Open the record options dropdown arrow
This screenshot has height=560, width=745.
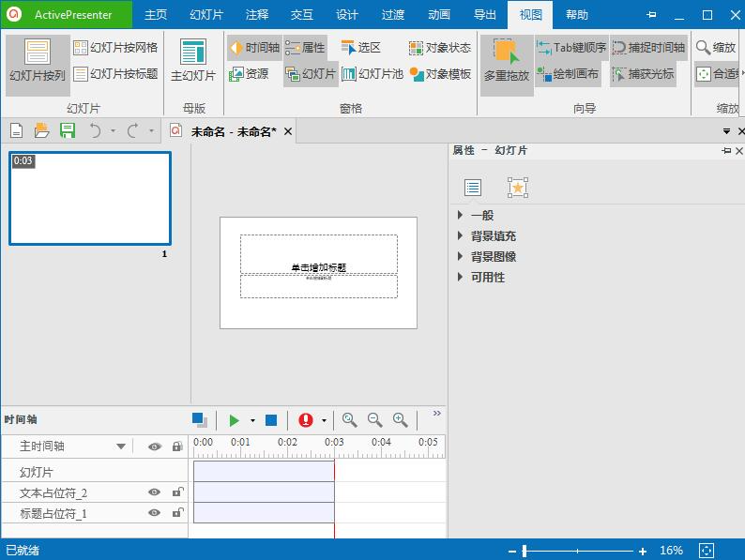(x=324, y=420)
